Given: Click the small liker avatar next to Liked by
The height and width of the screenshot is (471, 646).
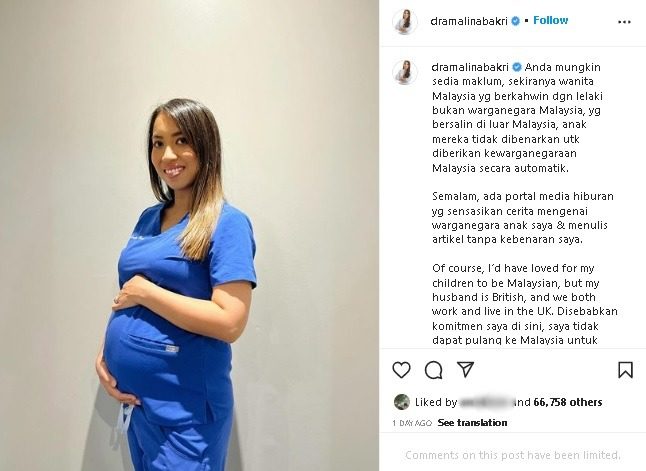Looking at the screenshot, I should click(402, 402).
